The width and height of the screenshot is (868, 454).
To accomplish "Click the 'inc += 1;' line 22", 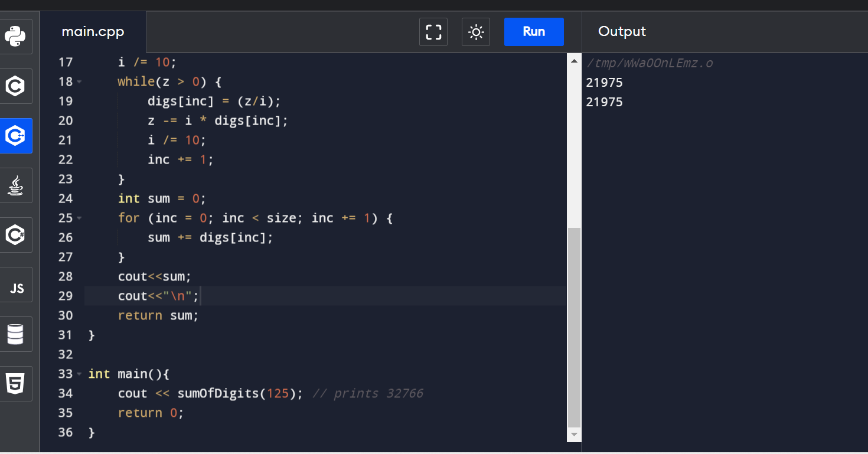I will point(181,159).
